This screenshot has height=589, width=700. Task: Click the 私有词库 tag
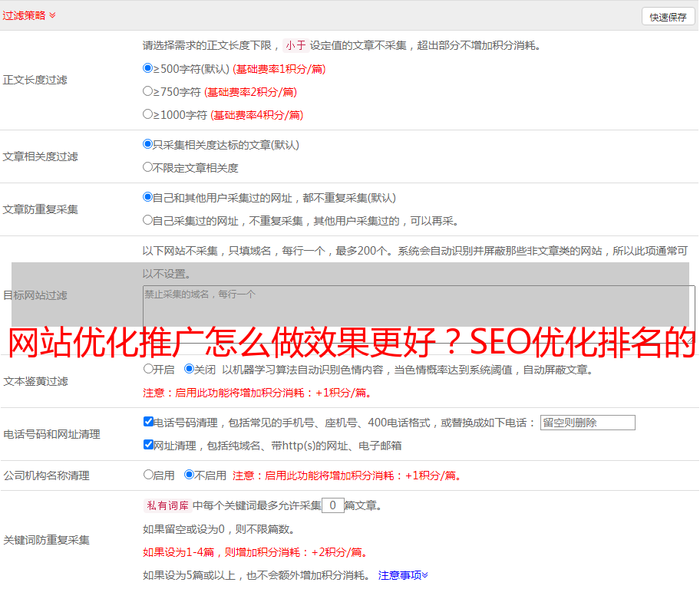coord(168,505)
